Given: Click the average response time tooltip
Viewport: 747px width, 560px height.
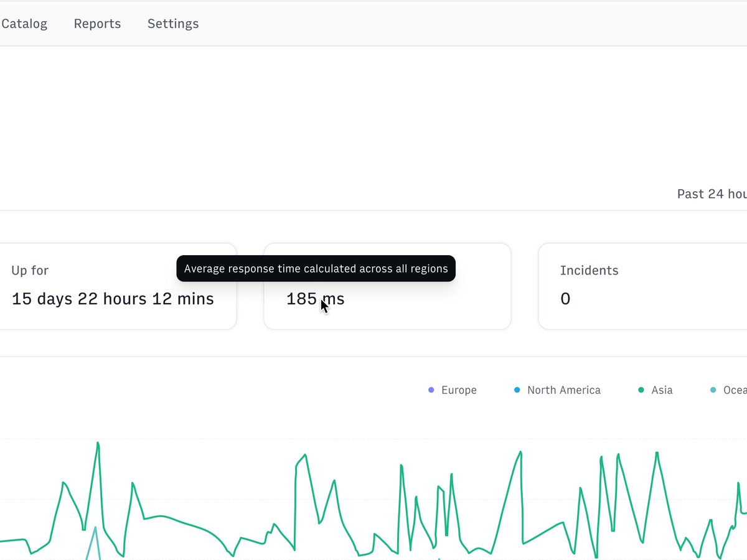Looking at the screenshot, I should [x=316, y=269].
